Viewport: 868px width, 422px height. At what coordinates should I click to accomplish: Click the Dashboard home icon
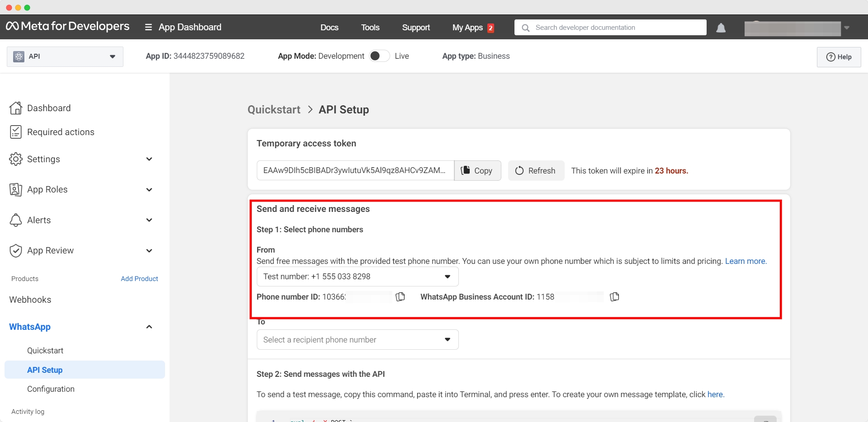click(x=16, y=108)
